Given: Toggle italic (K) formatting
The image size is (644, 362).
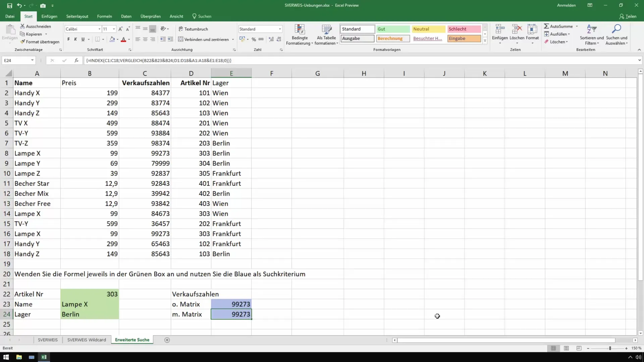Looking at the screenshot, I should pyautogui.click(x=75, y=39).
